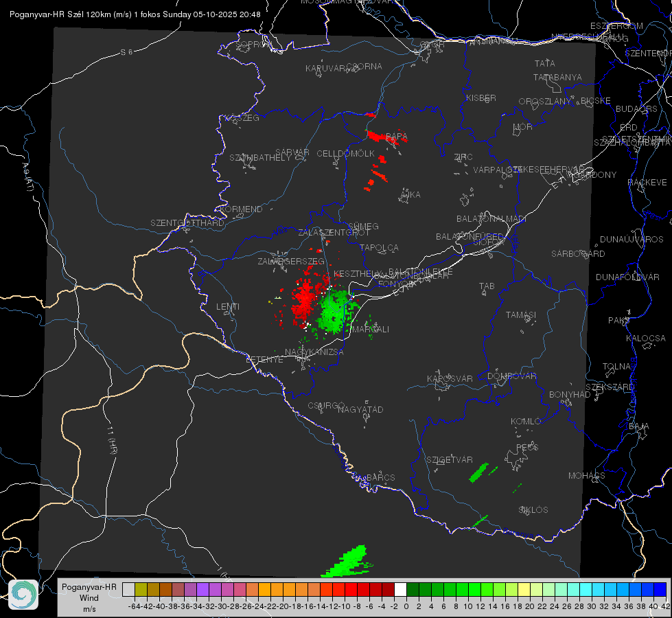Image resolution: width=672 pixels, height=618 pixels.
Task: Click the ZIRC city label
Action: (463, 157)
